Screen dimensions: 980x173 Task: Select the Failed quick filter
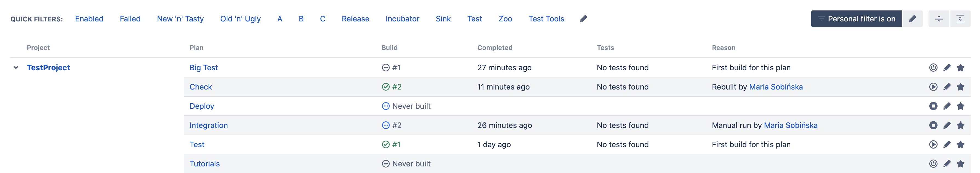130,18
